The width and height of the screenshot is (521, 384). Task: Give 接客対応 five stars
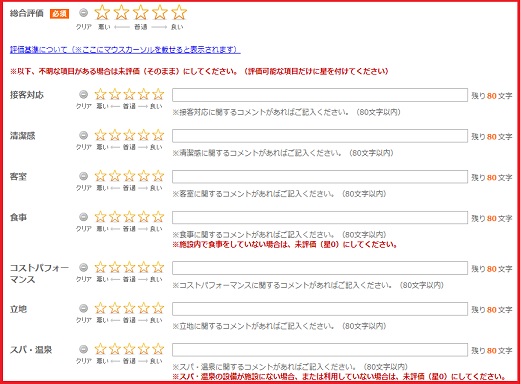pyautogui.click(x=158, y=94)
